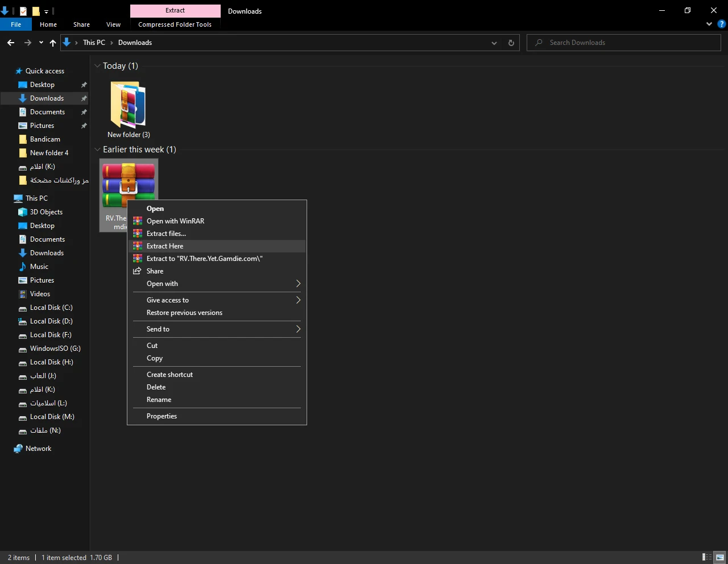This screenshot has width=728, height=564.
Task: Select Open with WinRAR menu entry
Action: pos(175,221)
